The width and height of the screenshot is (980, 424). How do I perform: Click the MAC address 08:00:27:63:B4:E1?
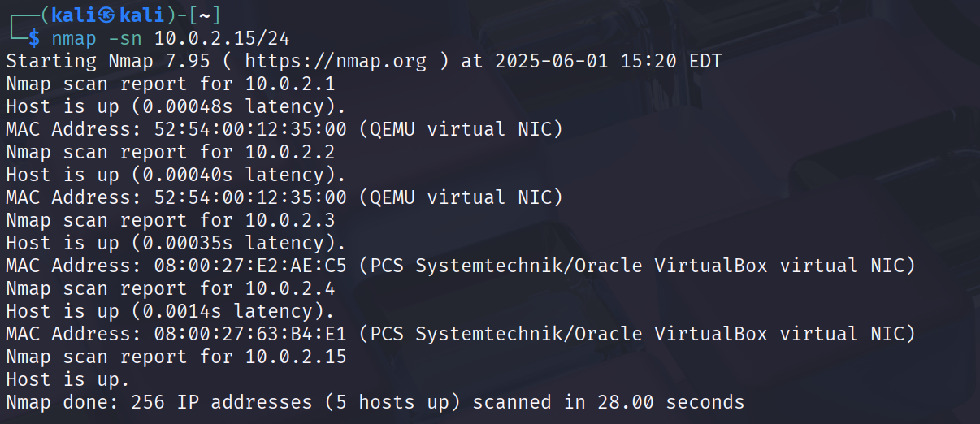[249, 334]
